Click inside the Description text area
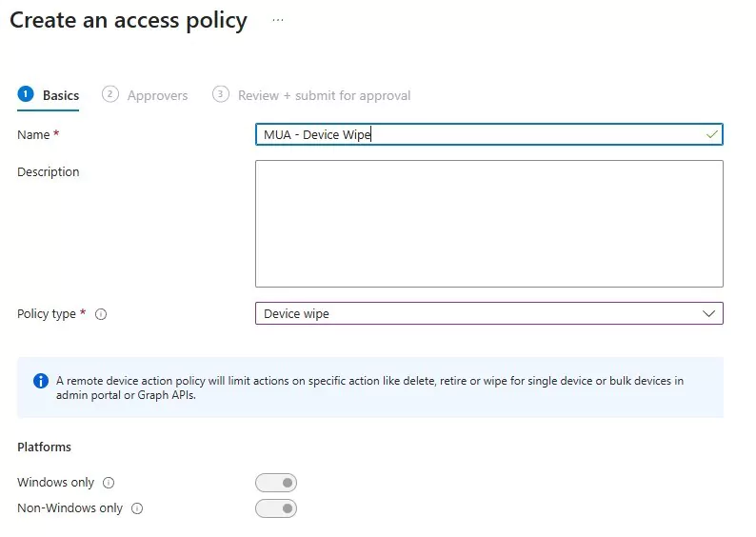Screen dimensions: 756x537 coord(488,224)
